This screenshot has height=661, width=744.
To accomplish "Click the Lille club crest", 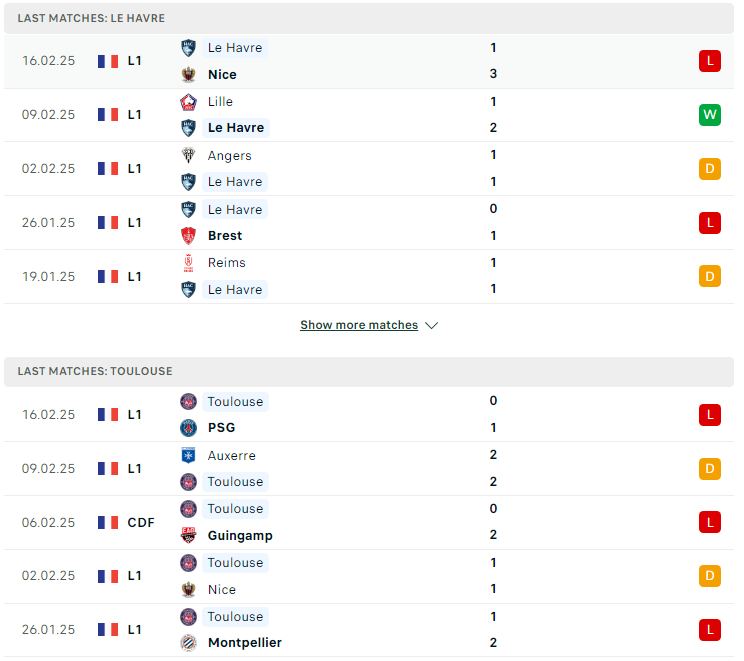I will 188,102.
